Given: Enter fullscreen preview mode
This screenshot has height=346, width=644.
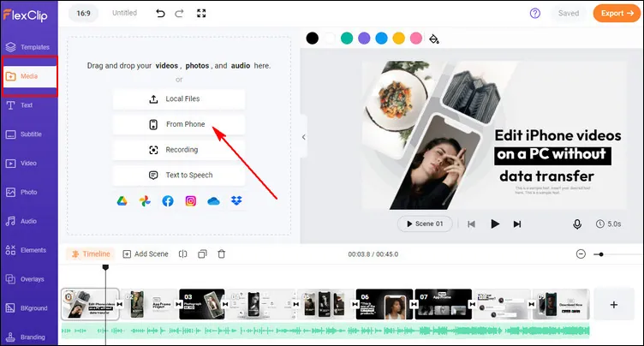Looking at the screenshot, I should coord(201,14).
